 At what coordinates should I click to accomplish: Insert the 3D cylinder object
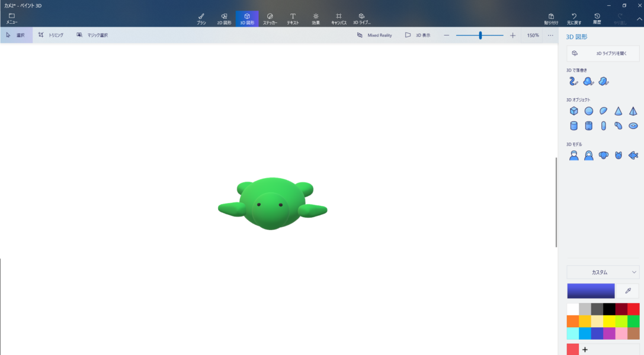pyautogui.click(x=573, y=126)
